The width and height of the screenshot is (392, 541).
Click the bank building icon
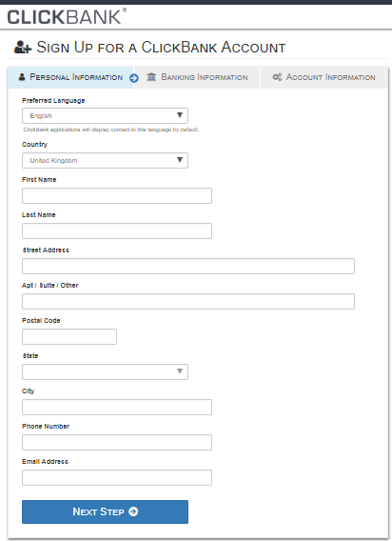pos(151,76)
